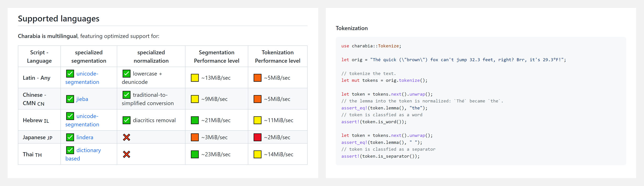The height and width of the screenshot is (186, 644).
Task: Click orange square in Latin tokenization cell
Action: coord(257,78)
